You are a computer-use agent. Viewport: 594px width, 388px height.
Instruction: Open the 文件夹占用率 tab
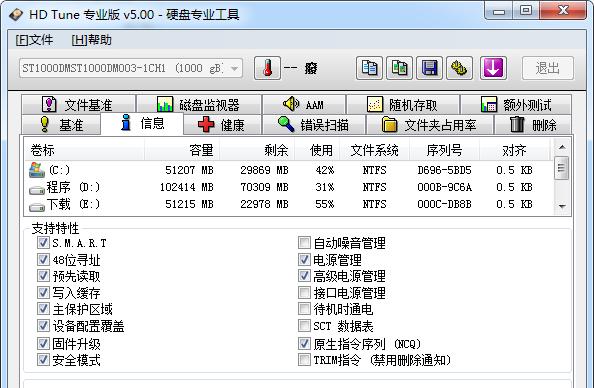[x=430, y=124]
